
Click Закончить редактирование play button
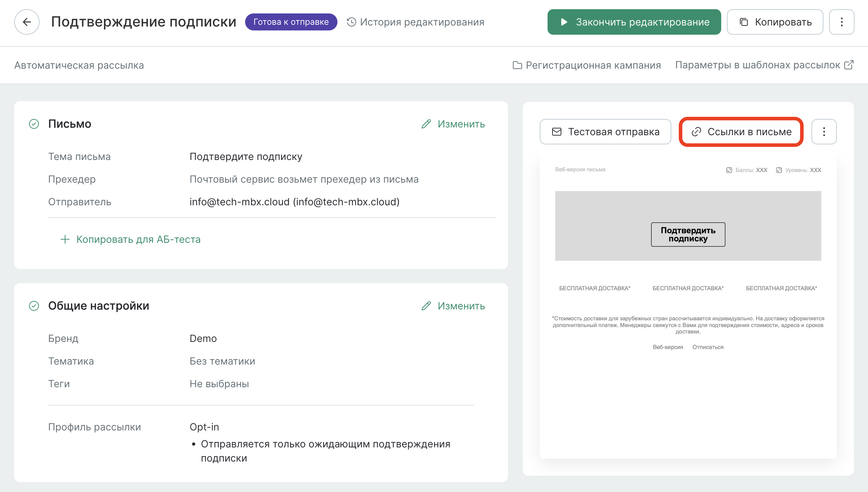634,22
